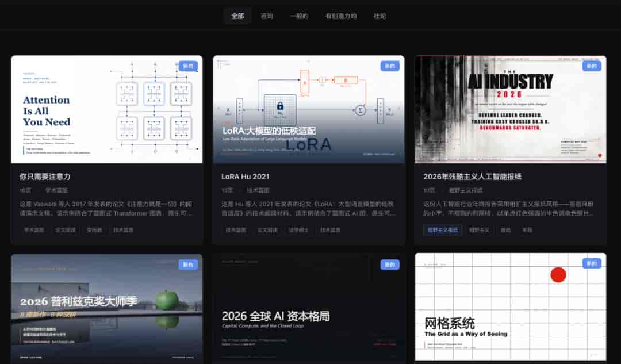Click the 新的 badge on Attention card
The image size is (621, 364).
[x=188, y=66]
